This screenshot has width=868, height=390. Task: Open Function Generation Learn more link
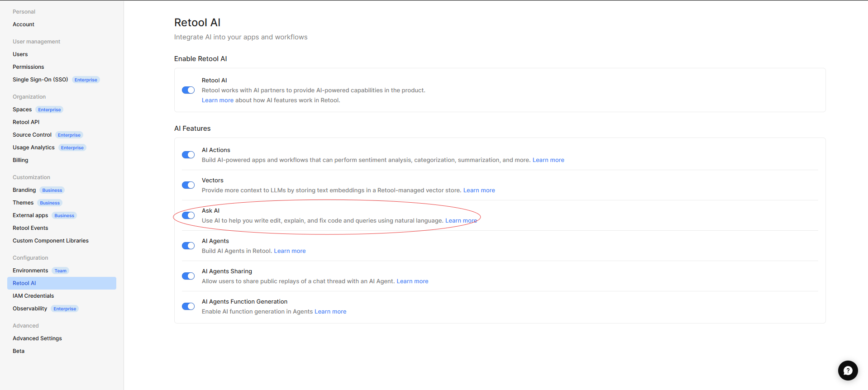[x=330, y=312]
